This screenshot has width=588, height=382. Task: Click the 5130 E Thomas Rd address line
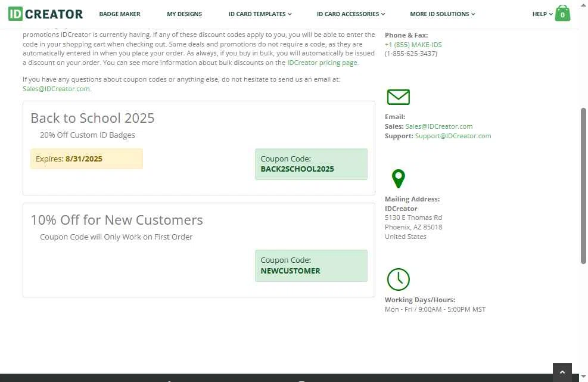pos(413,218)
